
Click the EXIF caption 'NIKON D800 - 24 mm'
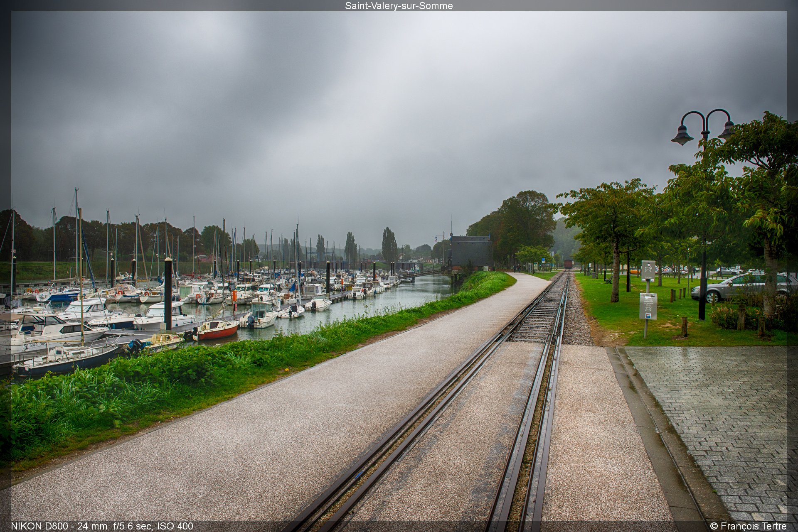[x=60, y=526]
